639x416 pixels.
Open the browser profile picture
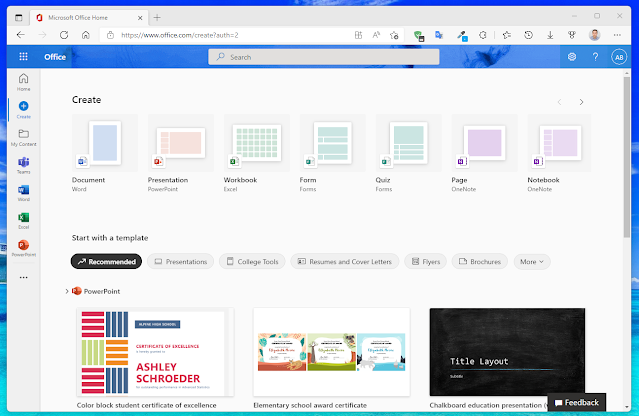click(x=595, y=35)
